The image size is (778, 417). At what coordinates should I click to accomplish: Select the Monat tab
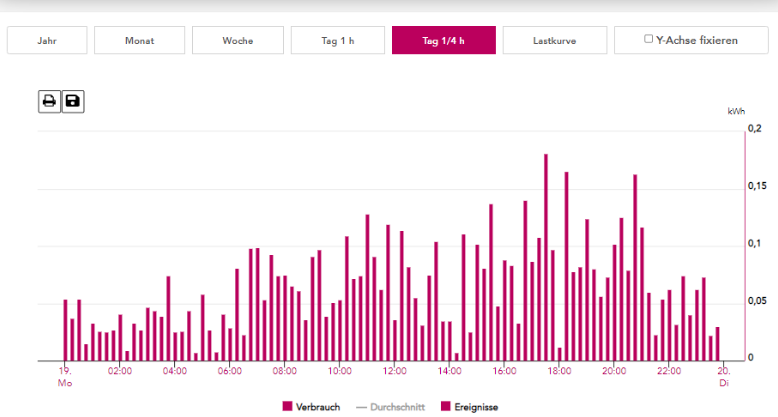(x=139, y=41)
